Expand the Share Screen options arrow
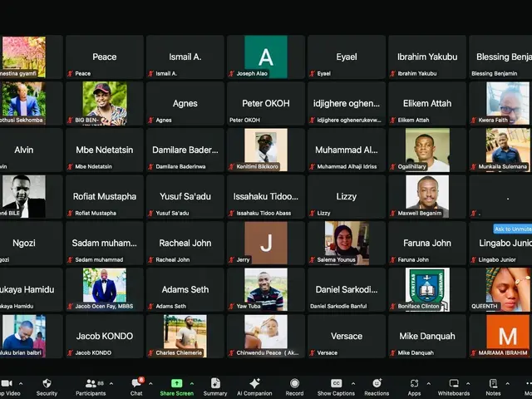This screenshot has width=532, height=399. (192, 384)
